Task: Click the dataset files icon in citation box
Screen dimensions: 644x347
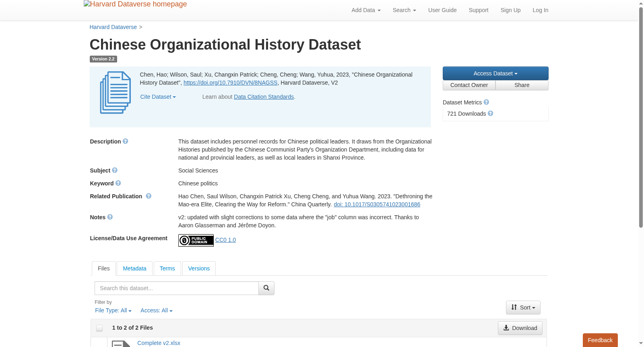Action: click(x=116, y=93)
